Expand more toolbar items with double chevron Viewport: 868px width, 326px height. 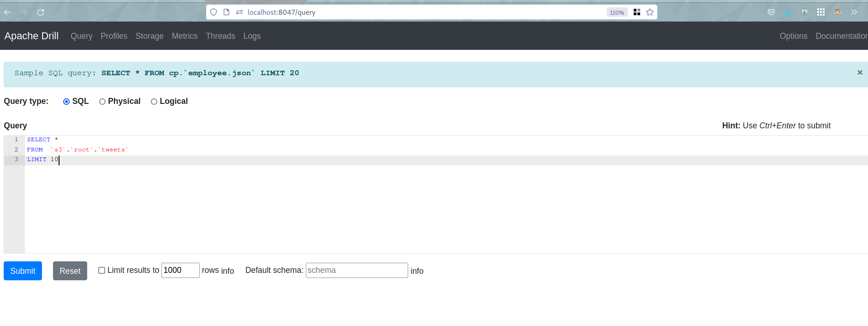coord(854,12)
